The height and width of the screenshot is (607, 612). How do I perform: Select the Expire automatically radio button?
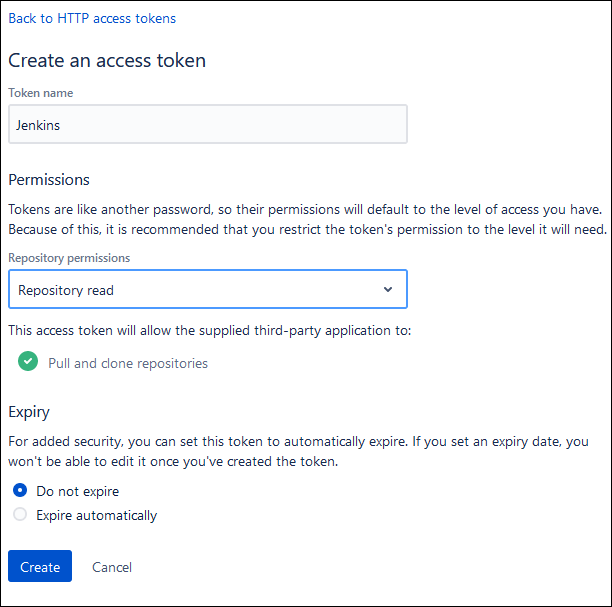20,514
